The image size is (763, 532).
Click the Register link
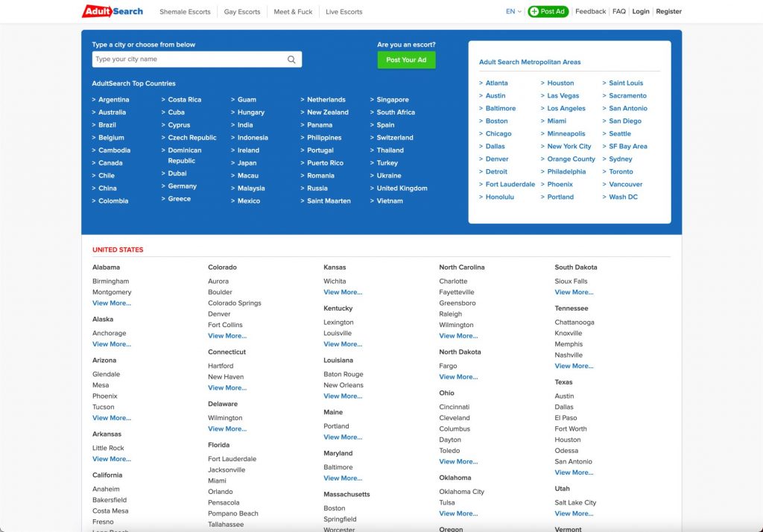click(x=668, y=11)
